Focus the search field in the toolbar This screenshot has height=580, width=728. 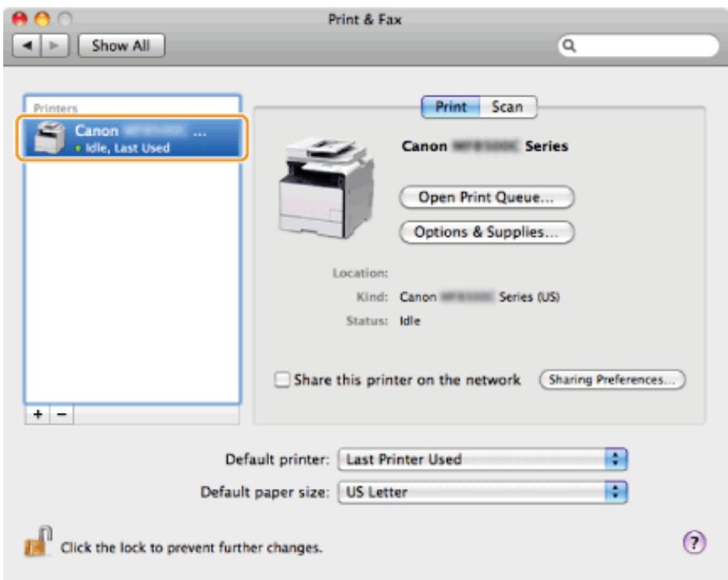coord(638,45)
